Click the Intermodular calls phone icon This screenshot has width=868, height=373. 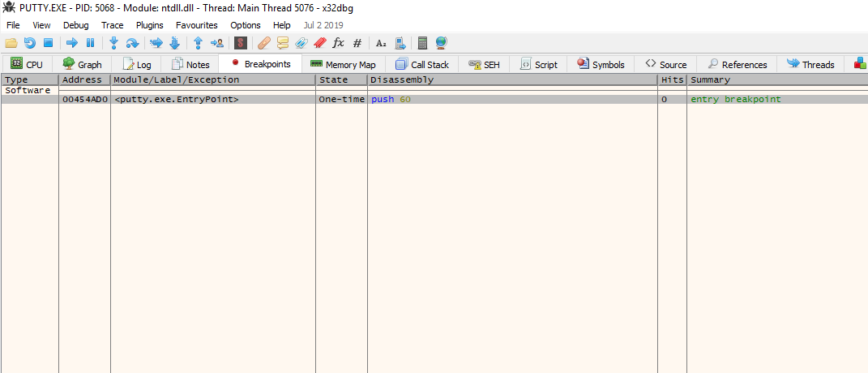(x=401, y=43)
